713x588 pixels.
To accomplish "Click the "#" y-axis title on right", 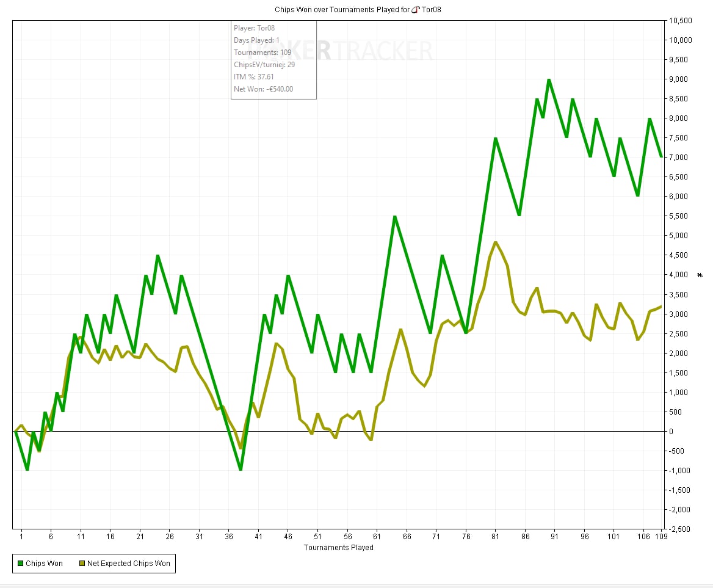I will [700, 275].
